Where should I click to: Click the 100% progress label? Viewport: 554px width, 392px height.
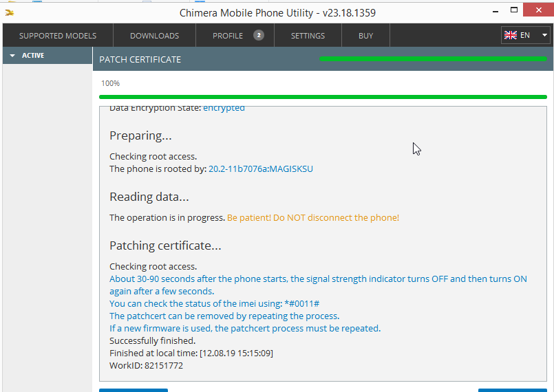pyautogui.click(x=110, y=83)
